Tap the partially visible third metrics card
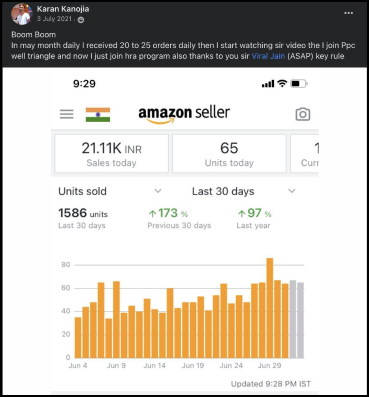 pos(305,154)
